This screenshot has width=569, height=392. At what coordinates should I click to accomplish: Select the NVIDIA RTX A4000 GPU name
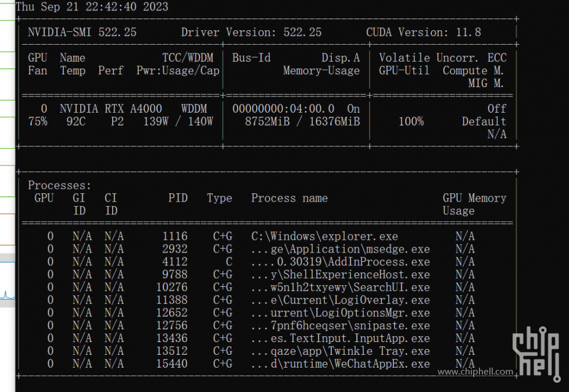[x=110, y=109]
